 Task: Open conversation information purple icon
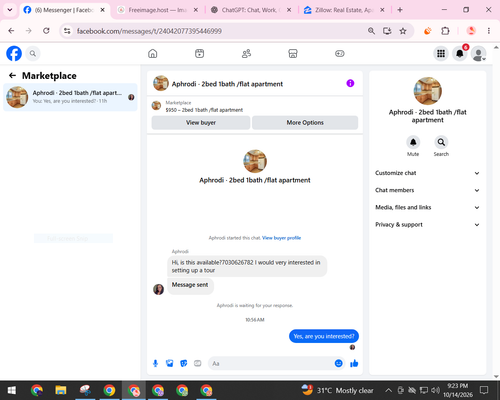(x=350, y=83)
